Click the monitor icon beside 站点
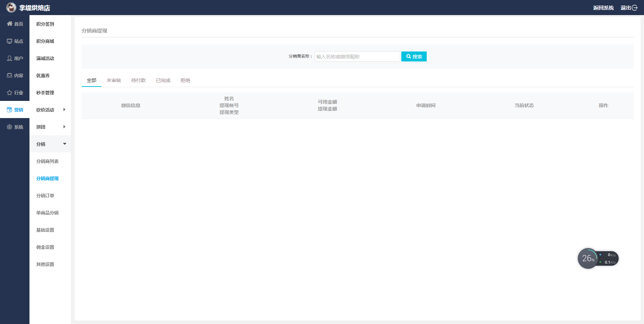 tap(10, 41)
